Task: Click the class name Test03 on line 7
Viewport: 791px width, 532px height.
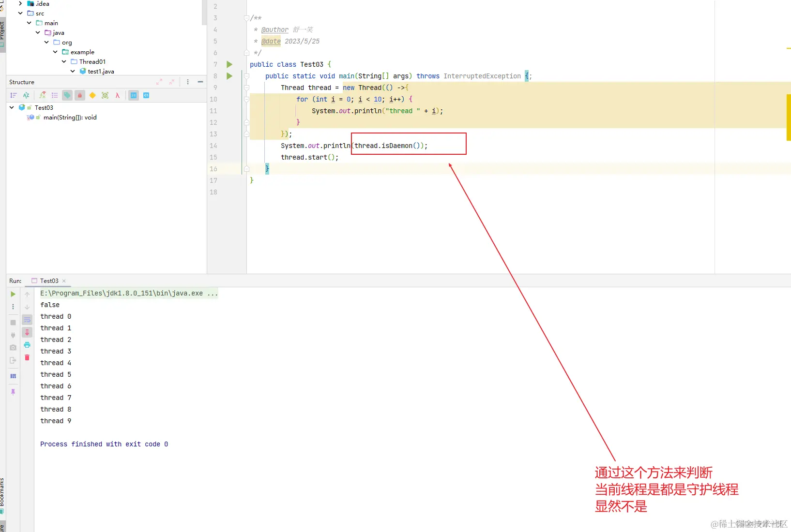Action: coord(312,64)
